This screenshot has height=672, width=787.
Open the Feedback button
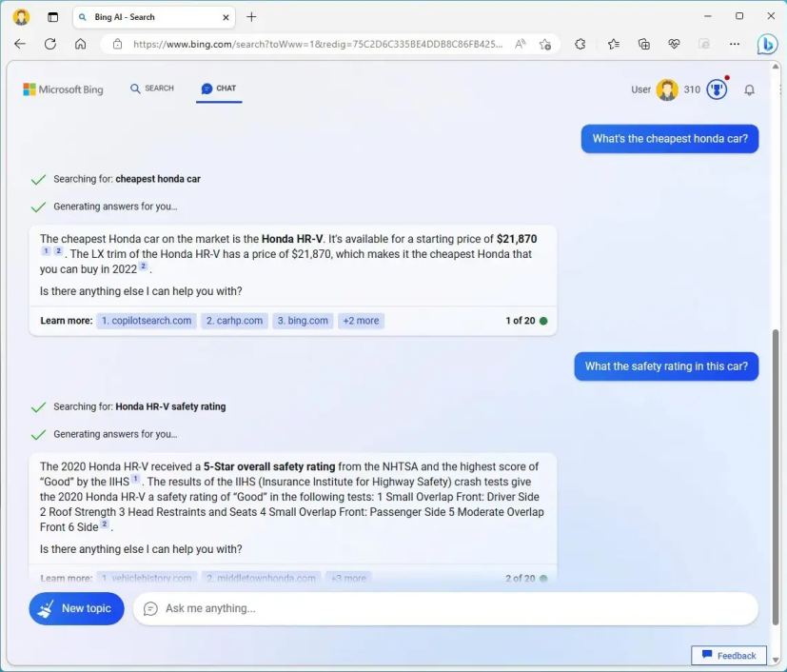729,656
